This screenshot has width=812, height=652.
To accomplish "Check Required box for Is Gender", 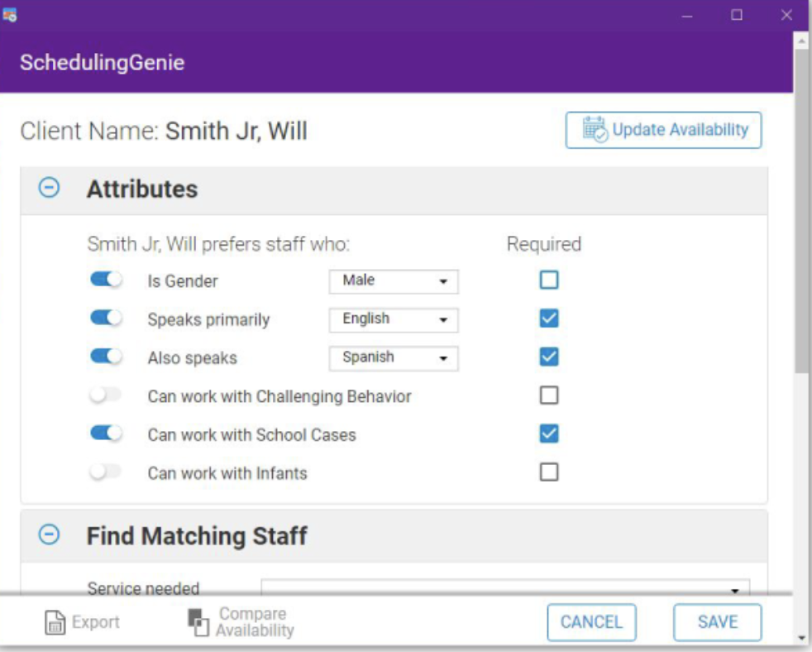I will click(x=549, y=280).
